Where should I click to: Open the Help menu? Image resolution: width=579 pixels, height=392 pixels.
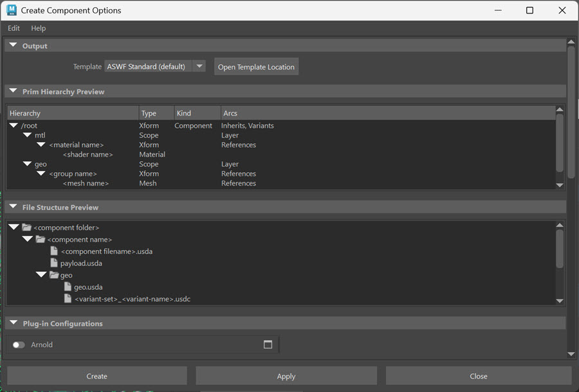[x=38, y=28]
